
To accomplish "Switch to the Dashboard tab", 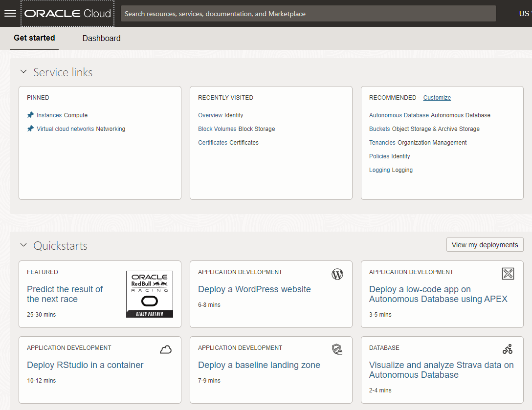I will [x=101, y=38].
